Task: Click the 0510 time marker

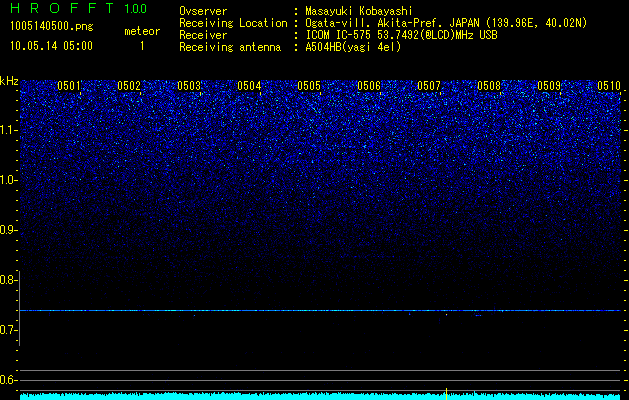Action: coord(609,86)
